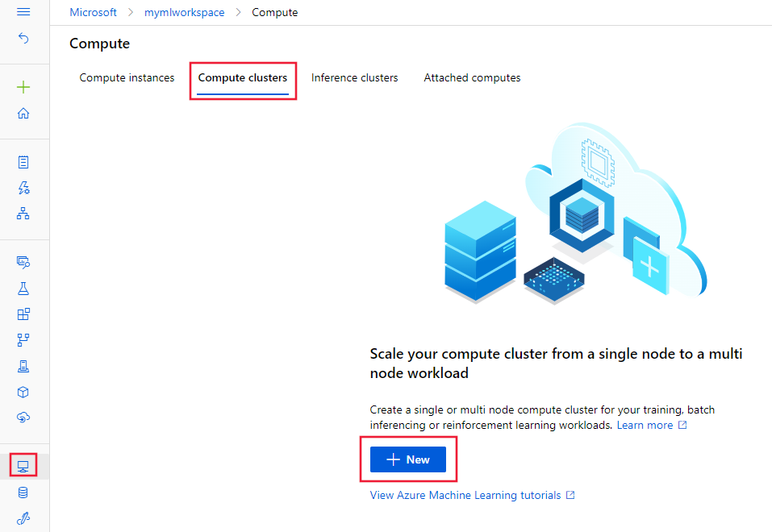Open Automated ML lightning-gear icon

pyautogui.click(x=23, y=188)
